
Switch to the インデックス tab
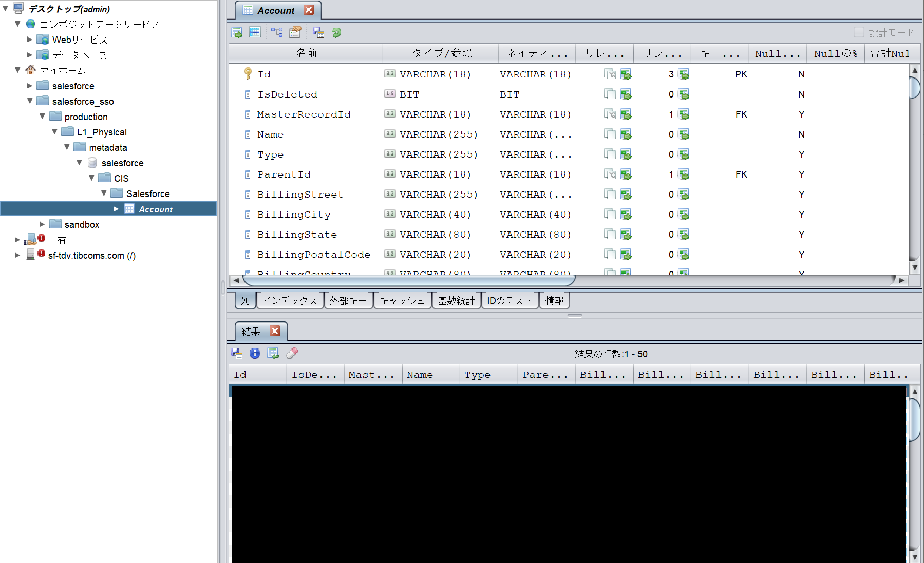click(290, 300)
